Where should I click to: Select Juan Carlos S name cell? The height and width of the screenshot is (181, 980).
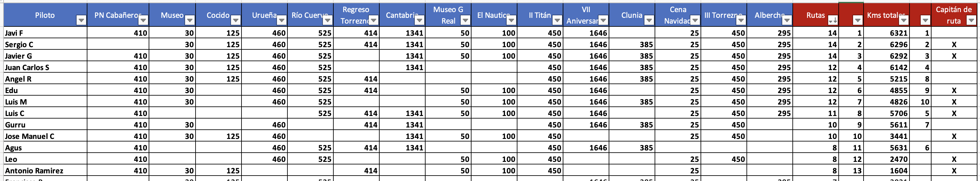click(x=45, y=67)
